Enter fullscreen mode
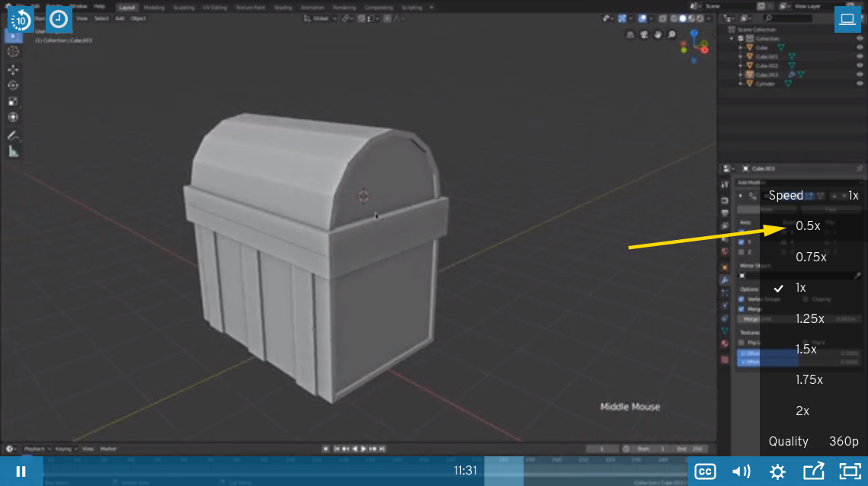The width and height of the screenshot is (868, 486). pyautogui.click(x=849, y=472)
